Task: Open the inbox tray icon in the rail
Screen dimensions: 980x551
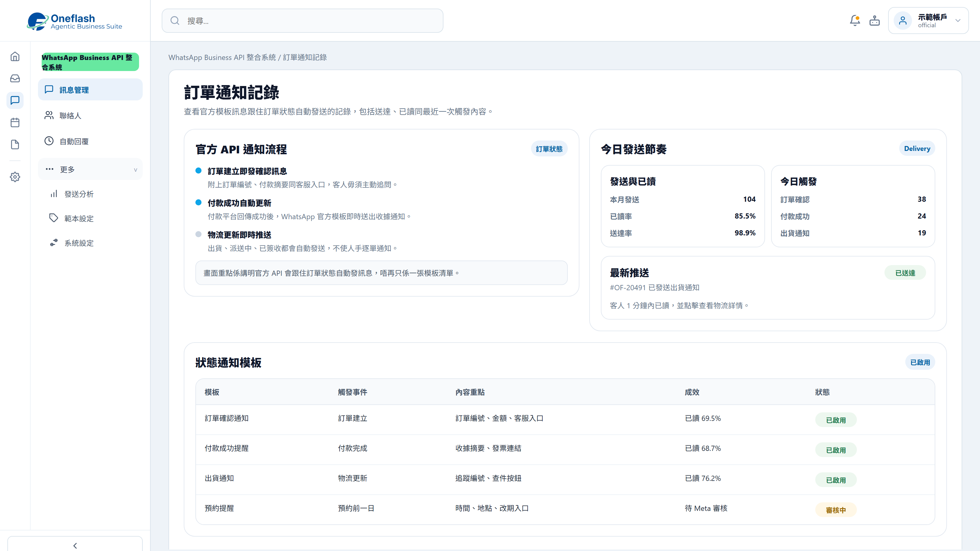Action: click(15, 78)
